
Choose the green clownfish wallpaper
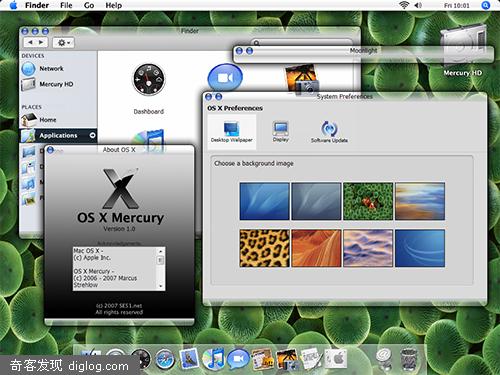[368, 201]
